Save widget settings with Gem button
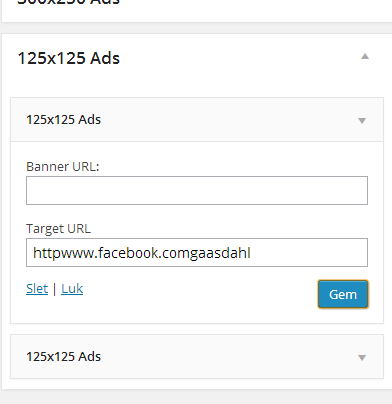 coord(343,294)
